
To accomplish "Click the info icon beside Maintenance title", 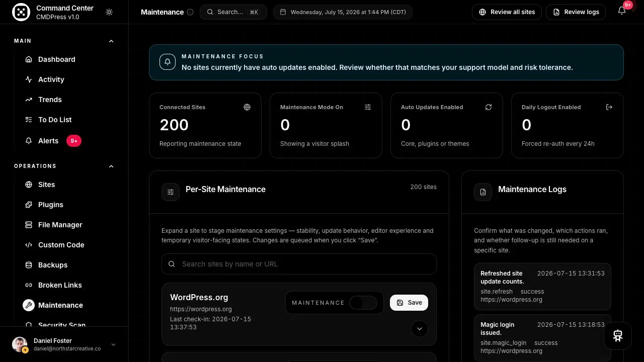I will pos(190,12).
